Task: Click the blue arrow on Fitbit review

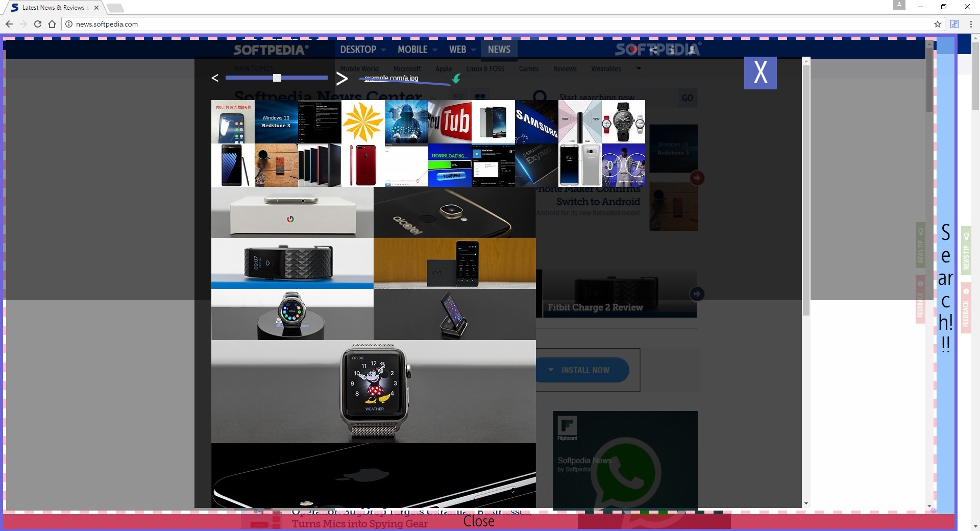Action: [x=697, y=294]
